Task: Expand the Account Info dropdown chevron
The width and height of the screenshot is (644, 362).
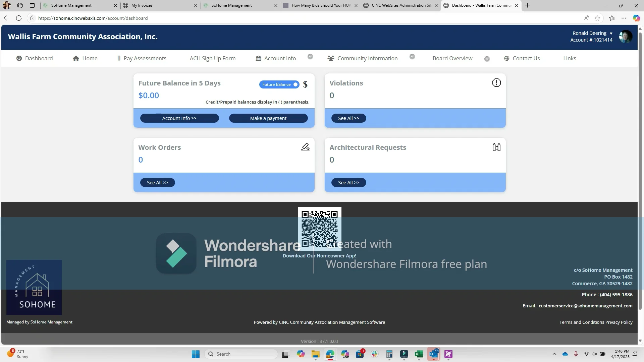Action: pyautogui.click(x=310, y=57)
